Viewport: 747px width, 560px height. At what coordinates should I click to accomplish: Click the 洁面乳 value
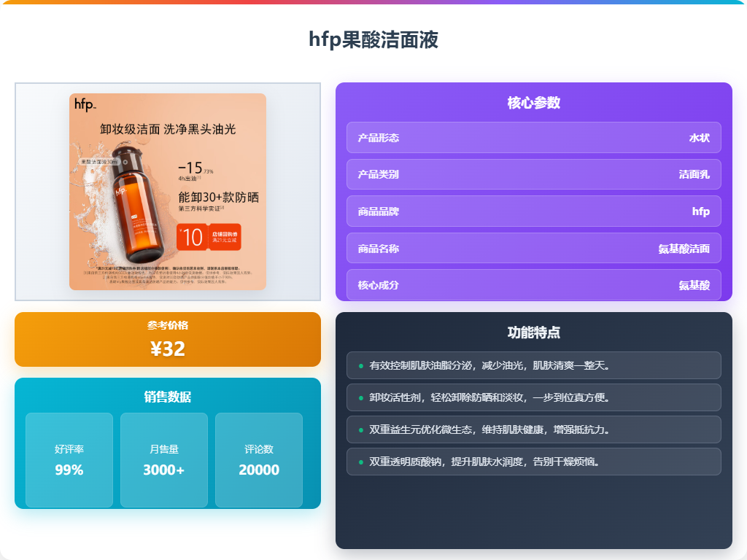pos(694,175)
